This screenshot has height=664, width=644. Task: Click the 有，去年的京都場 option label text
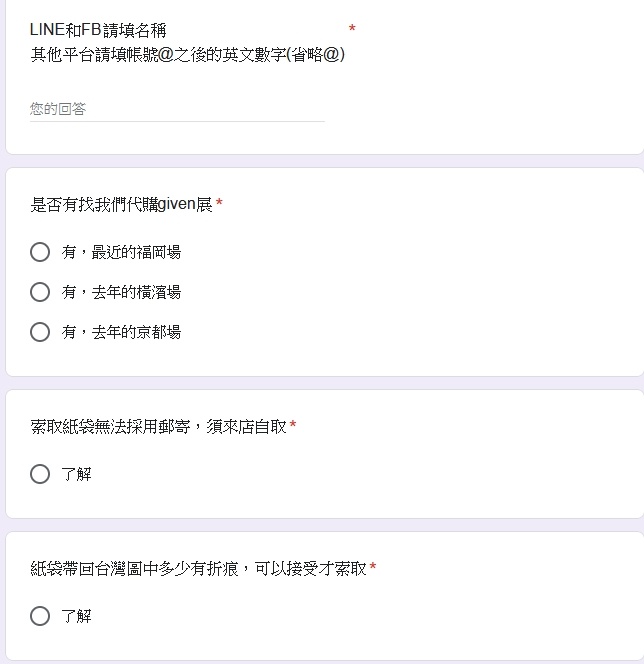[x=122, y=332]
